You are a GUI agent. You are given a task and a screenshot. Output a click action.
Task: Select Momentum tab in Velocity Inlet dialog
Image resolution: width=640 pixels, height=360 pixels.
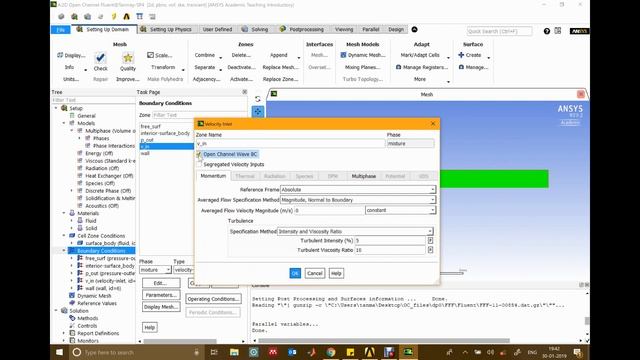[x=213, y=176]
